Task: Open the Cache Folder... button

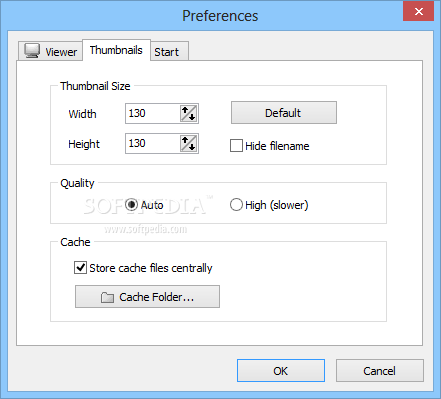Action: pyautogui.click(x=147, y=297)
